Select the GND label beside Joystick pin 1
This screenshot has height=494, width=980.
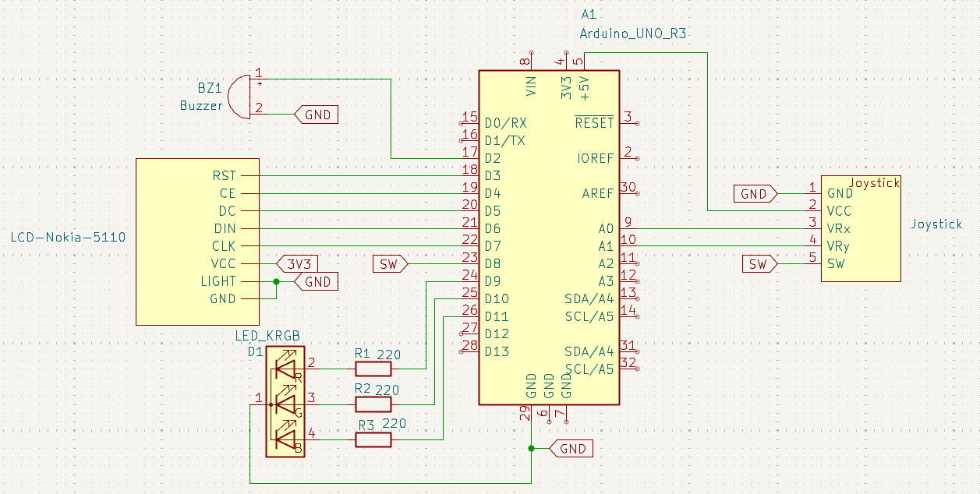click(754, 194)
